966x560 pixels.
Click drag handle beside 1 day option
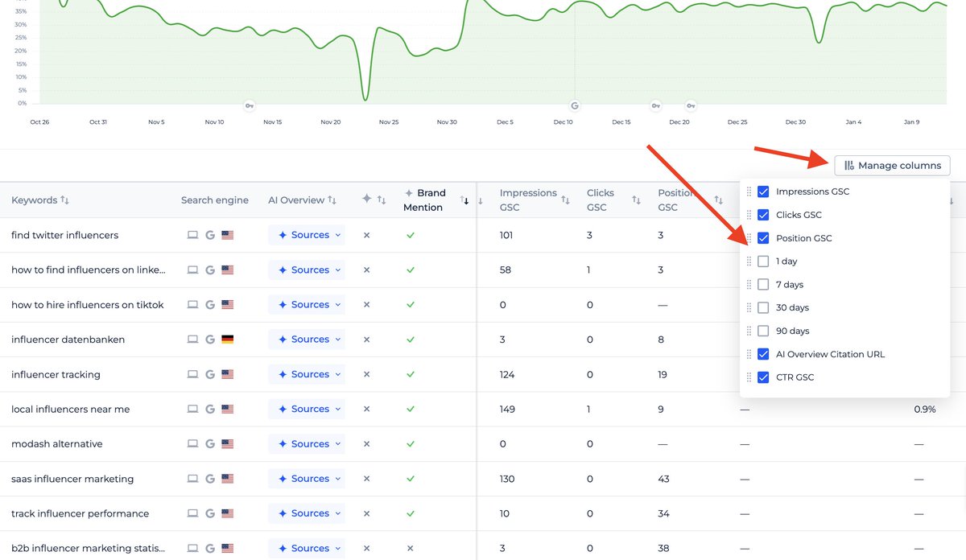point(749,261)
